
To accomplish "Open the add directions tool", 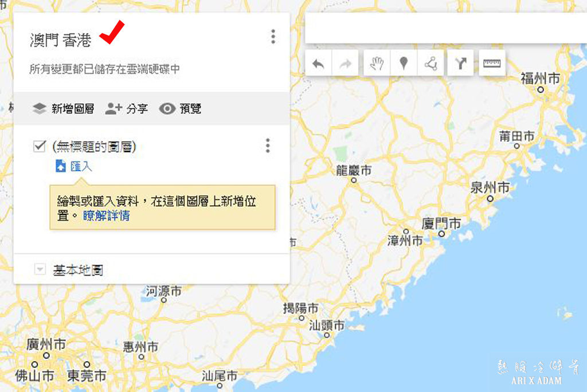I will click(460, 64).
